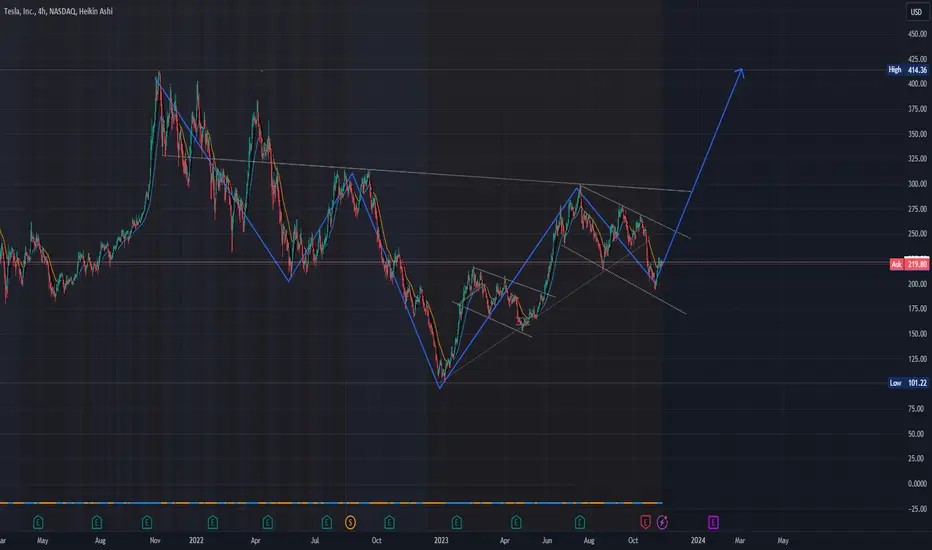Screen dimensions: 932x550
Task: Click the 50.00 price scale value
Action: [917, 434]
